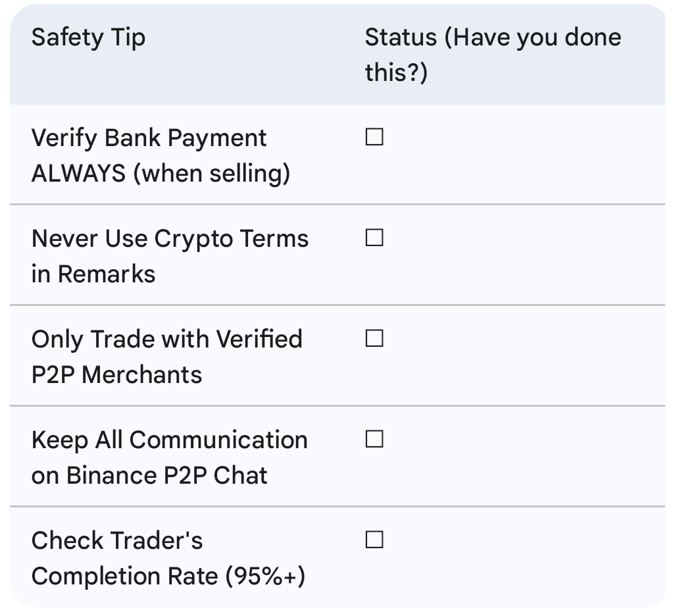Select "Only Trade with Verified" text line

tap(166, 340)
